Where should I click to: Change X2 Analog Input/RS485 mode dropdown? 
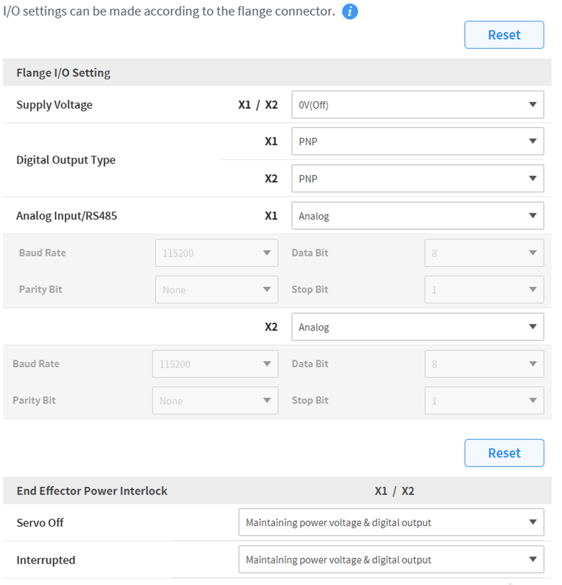417,327
